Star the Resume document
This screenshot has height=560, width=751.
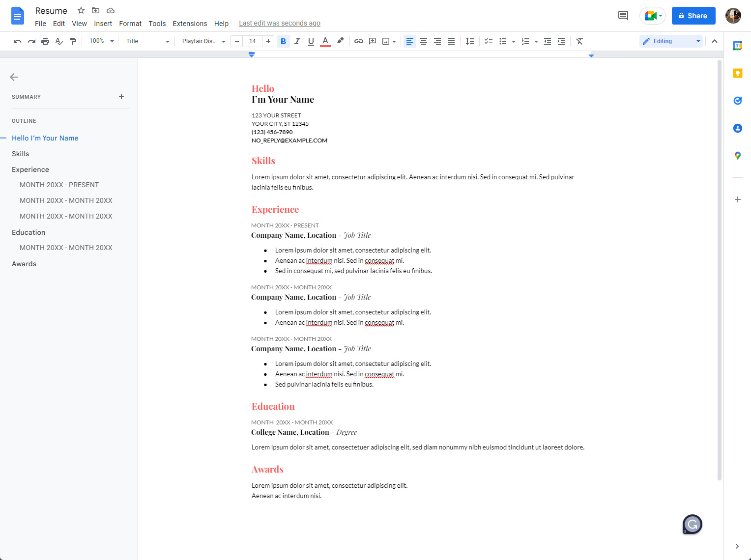point(81,10)
